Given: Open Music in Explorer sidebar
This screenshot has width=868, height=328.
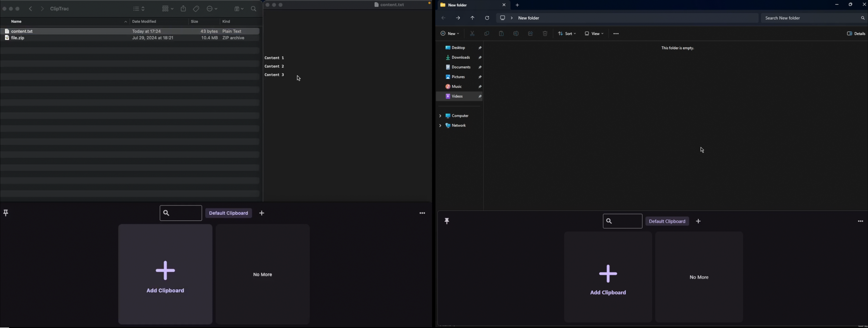Looking at the screenshot, I should (460, 87).
